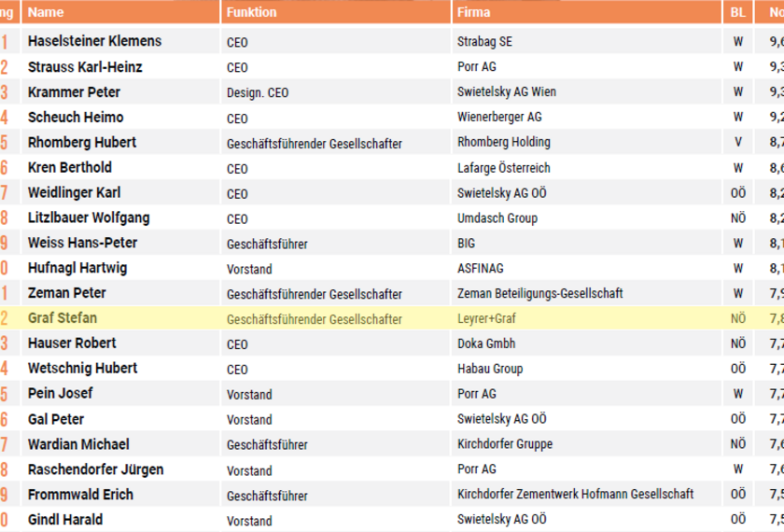
Task: Select the name Wardian Michael
Action: click(78, 444)
